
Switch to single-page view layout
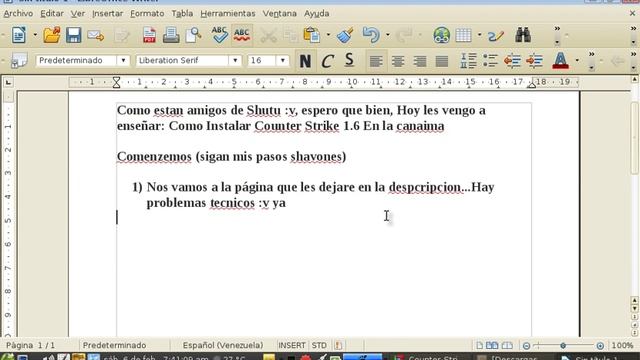click(x=479, y=346)
